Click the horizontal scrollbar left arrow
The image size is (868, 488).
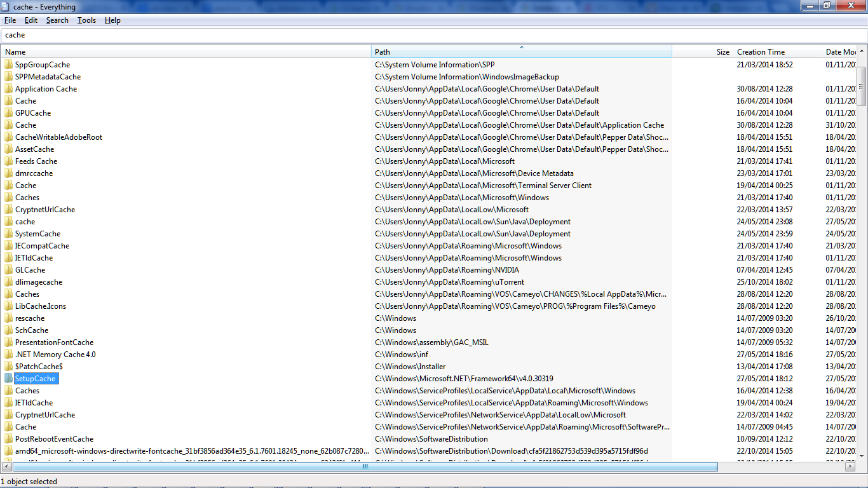[6, 466]
